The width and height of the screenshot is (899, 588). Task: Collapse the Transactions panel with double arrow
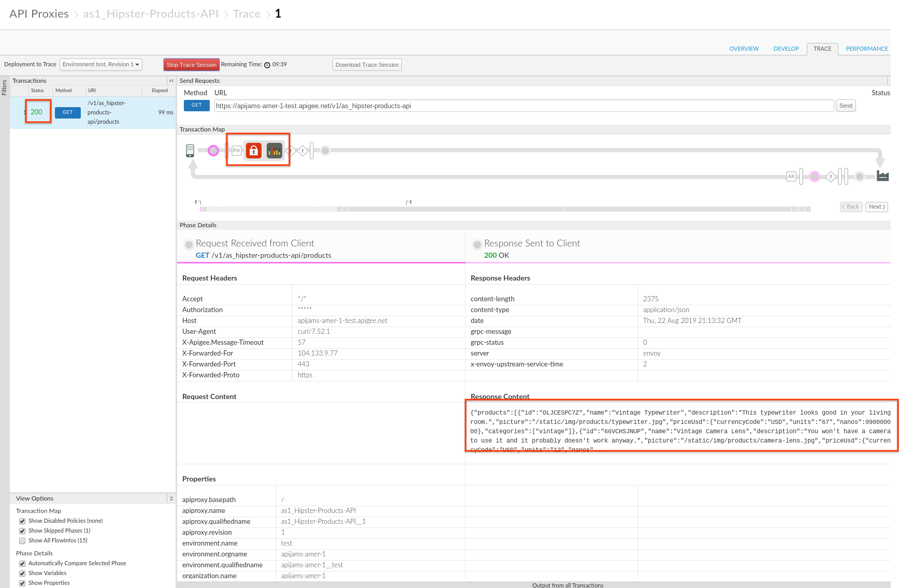(x=171, y=81)
